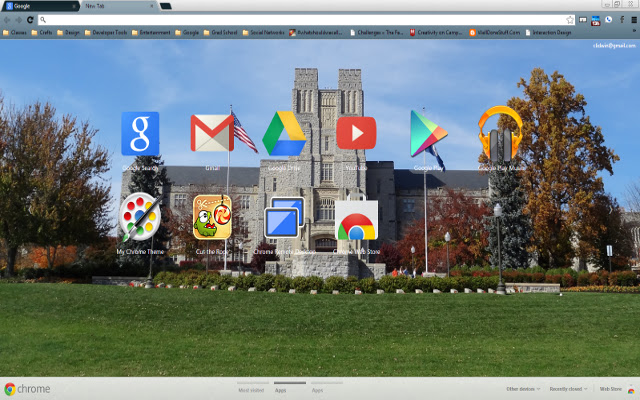Viewport: 640px width, 400px height.
Task: Launch the Cut the Rope game
Action: pyautogui.click(x=212, y=217)
